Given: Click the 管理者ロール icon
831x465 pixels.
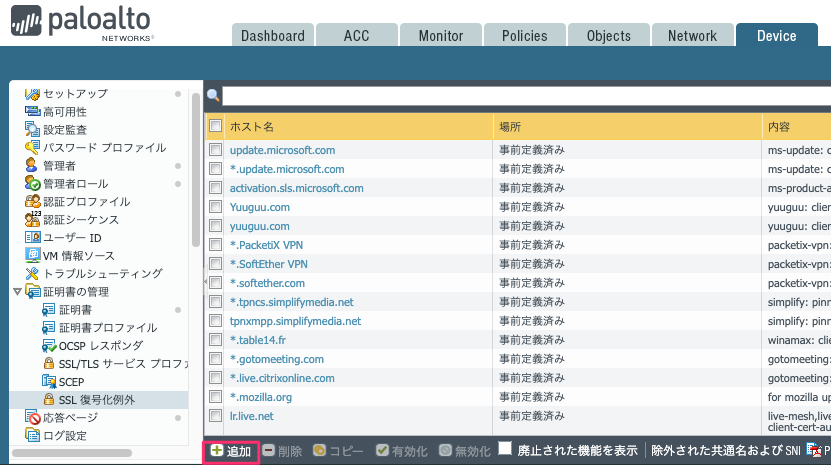Looking at the screenshot, I should point(32,183).
